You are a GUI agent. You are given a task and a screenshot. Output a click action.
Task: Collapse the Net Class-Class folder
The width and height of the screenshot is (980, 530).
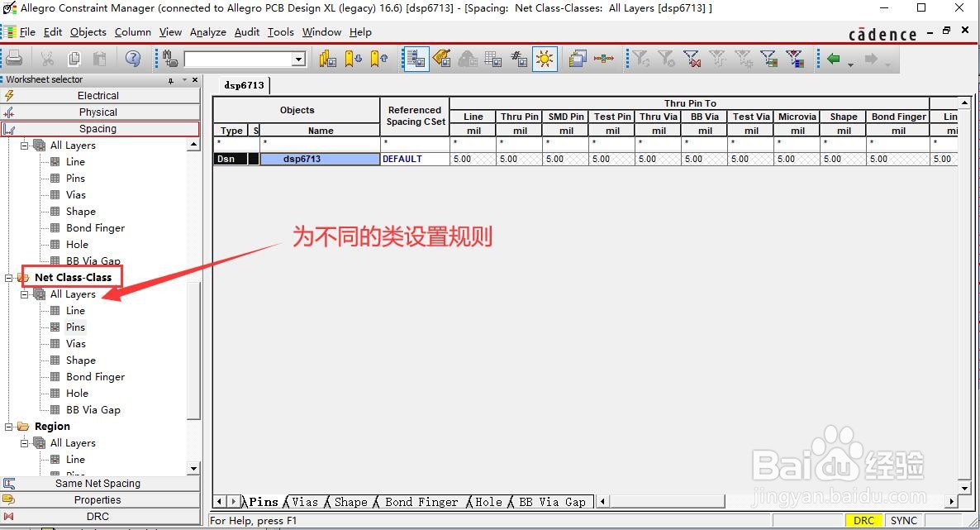(9, 277)
